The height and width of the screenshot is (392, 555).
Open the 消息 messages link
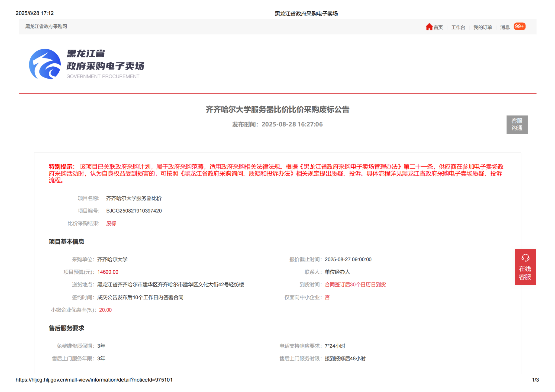[x=505, y=27]
